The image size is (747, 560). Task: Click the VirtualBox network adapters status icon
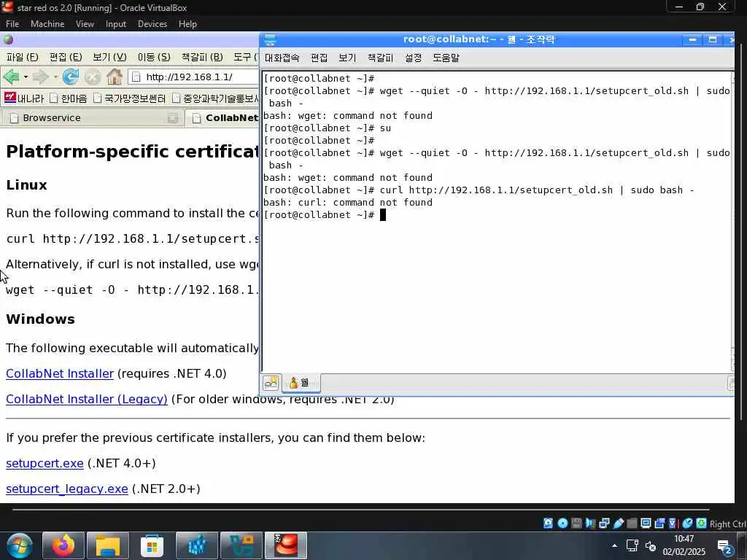(604, 524)
